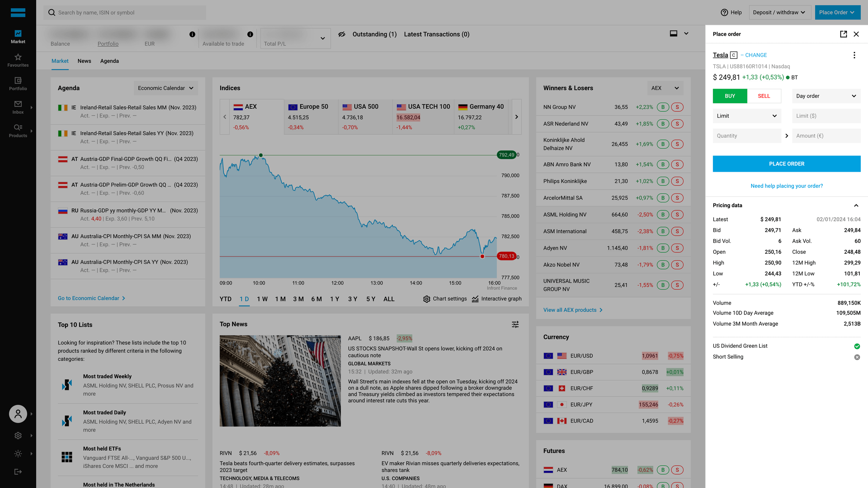
Task: Open the Portfolio balance link
Action: pyautogui.click(x=108, y=44)
